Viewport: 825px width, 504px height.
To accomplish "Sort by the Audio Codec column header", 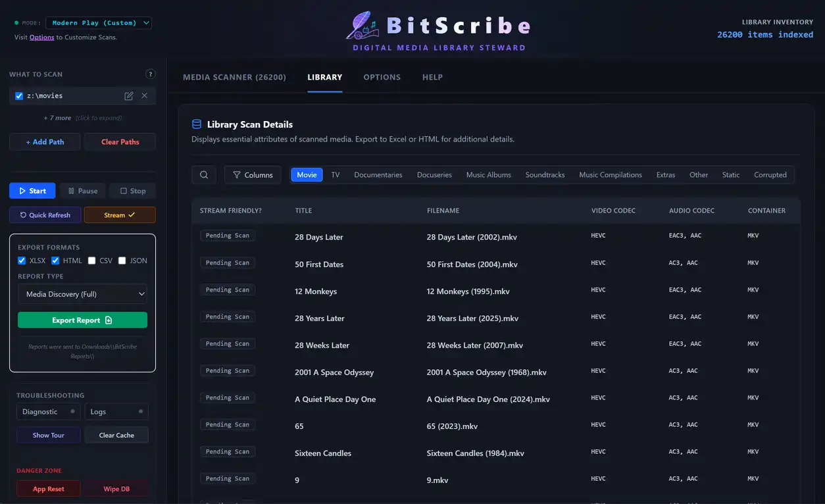I will (x=691, y=211).
